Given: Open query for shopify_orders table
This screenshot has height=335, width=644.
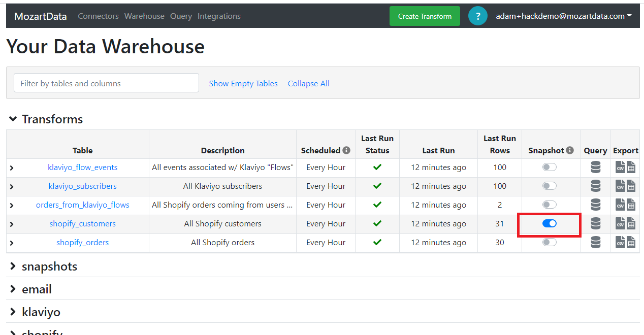Looking at the screenshot, I should pyautogui.click(x=596, y=242).
